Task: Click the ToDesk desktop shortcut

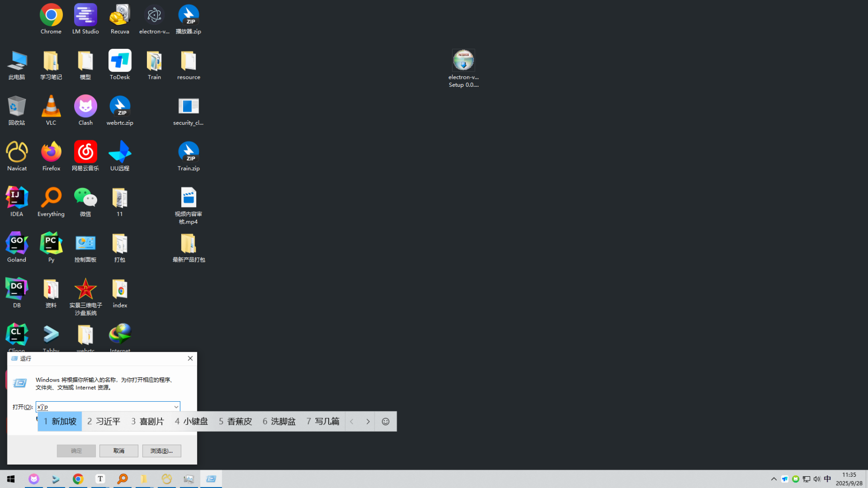Action: click(x=120, y=62)
